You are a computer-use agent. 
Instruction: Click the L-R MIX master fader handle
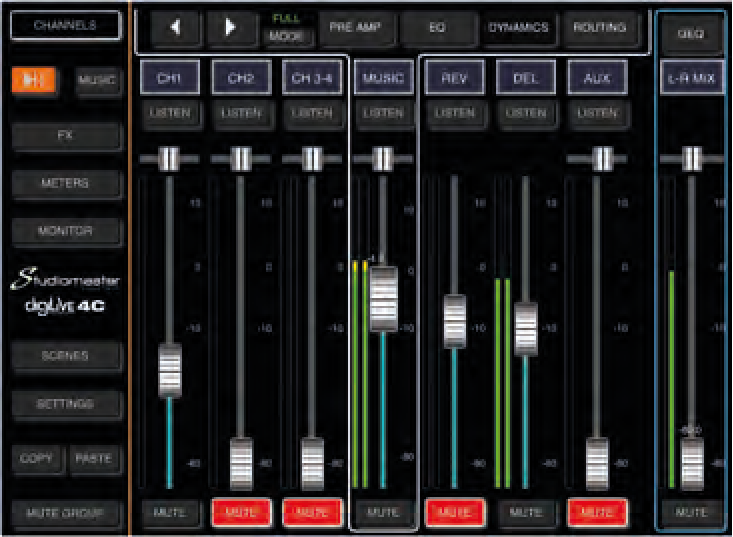(x=692, y=464)
